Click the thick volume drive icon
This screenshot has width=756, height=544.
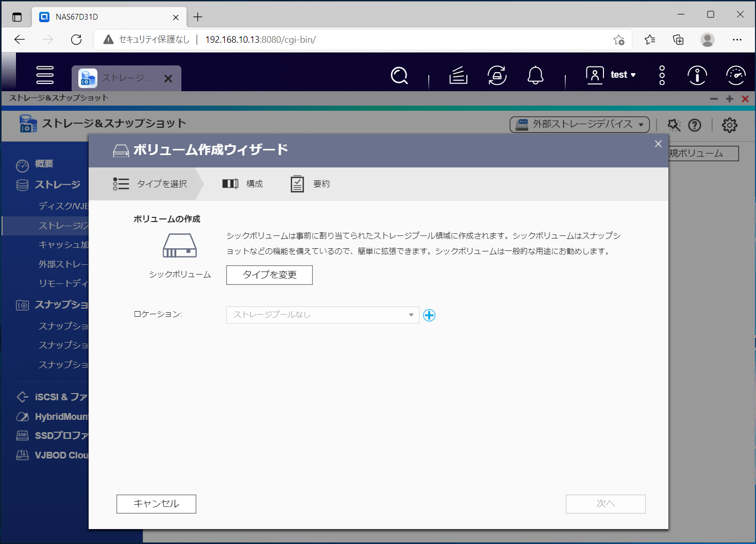point(180,246)
